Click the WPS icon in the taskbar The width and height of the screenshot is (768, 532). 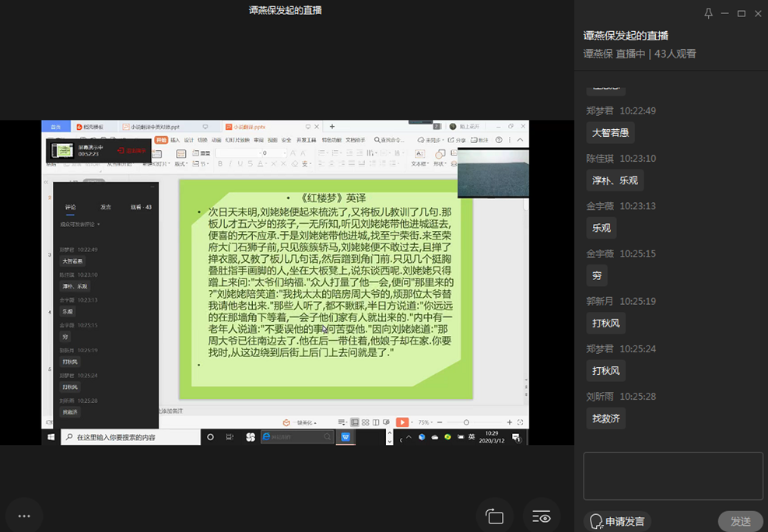pos(345,437)
